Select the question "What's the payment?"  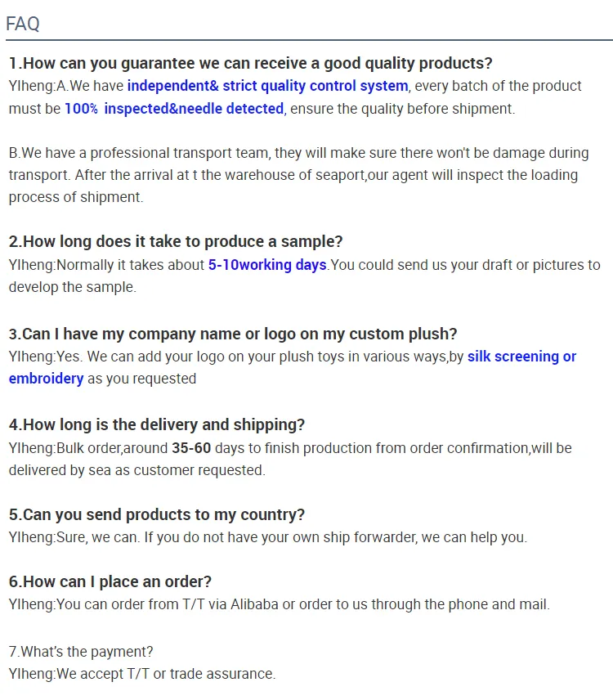pyautogui.click(x=81, y=652)
